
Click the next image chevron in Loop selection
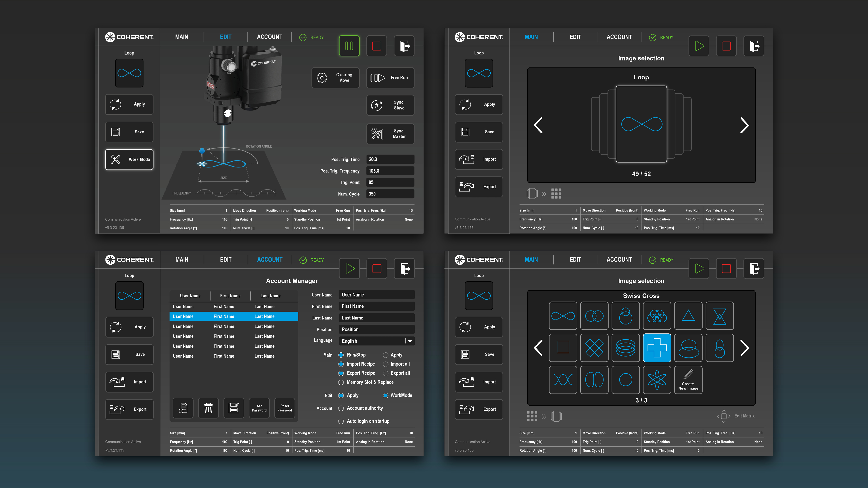745,125
